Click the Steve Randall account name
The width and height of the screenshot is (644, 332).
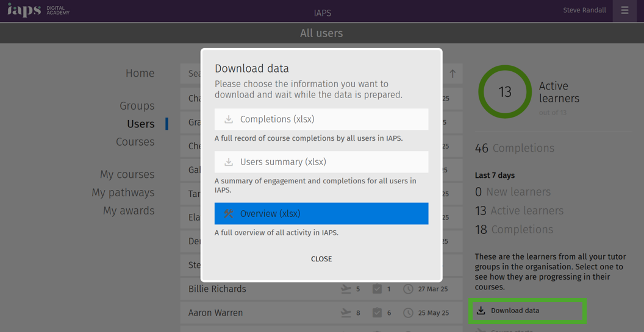pyautogui.click(x=584, y=10)
